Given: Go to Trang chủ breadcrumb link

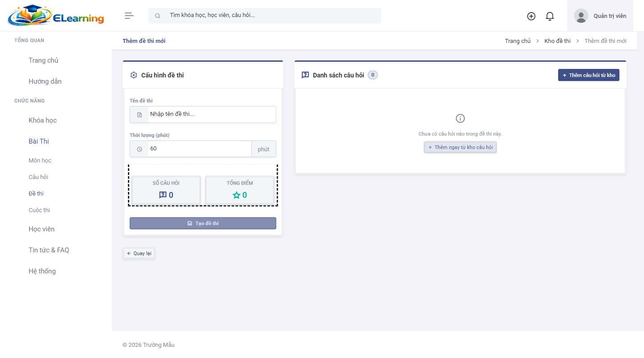Looking at the screenshot, I should (x=518, y=41).
